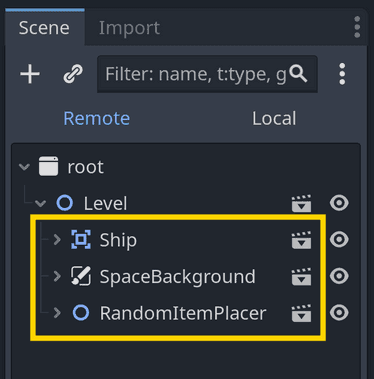Select the Scene tab
The height and width of the screenshot is (379, 374).
(x=44, y=28)
